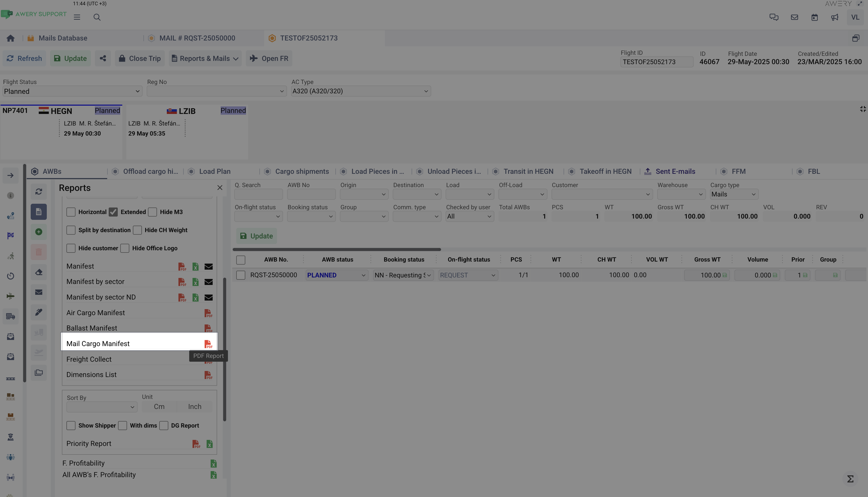Click the Close Trip button

click(140, 58)
